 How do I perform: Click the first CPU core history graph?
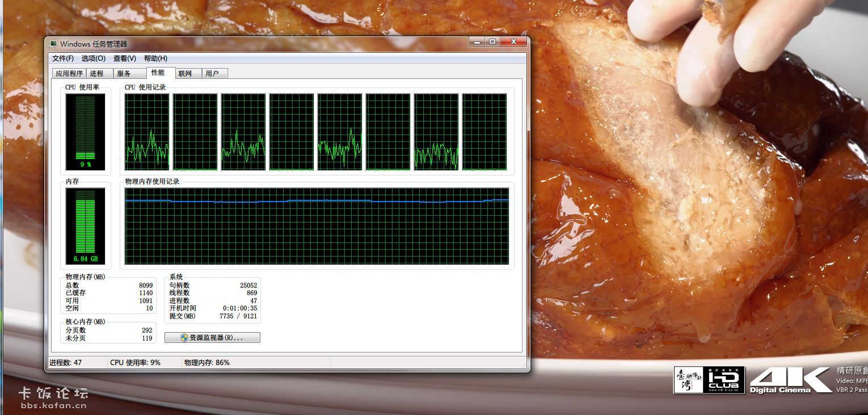pos(147,132)
